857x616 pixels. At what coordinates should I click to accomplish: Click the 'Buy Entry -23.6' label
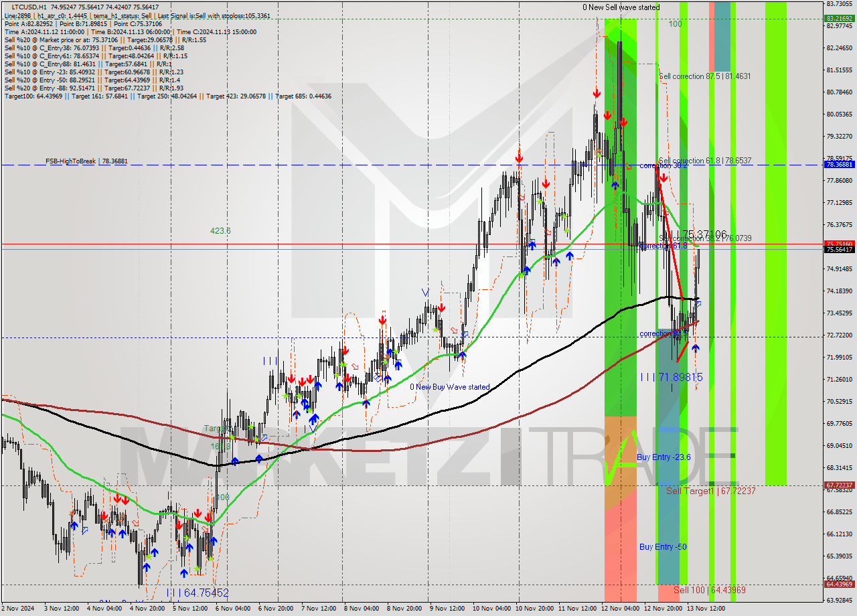point(664,457)
